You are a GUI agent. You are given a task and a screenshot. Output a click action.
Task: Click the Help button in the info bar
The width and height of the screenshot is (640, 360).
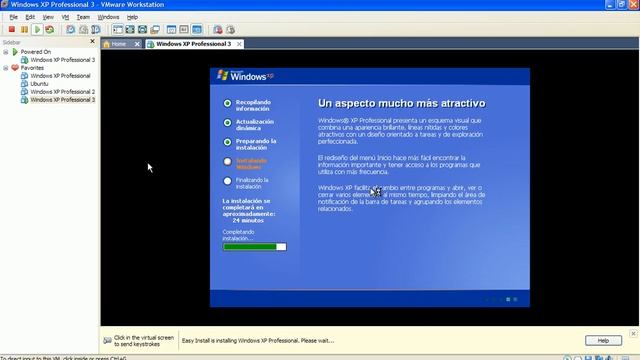(603, 340)
